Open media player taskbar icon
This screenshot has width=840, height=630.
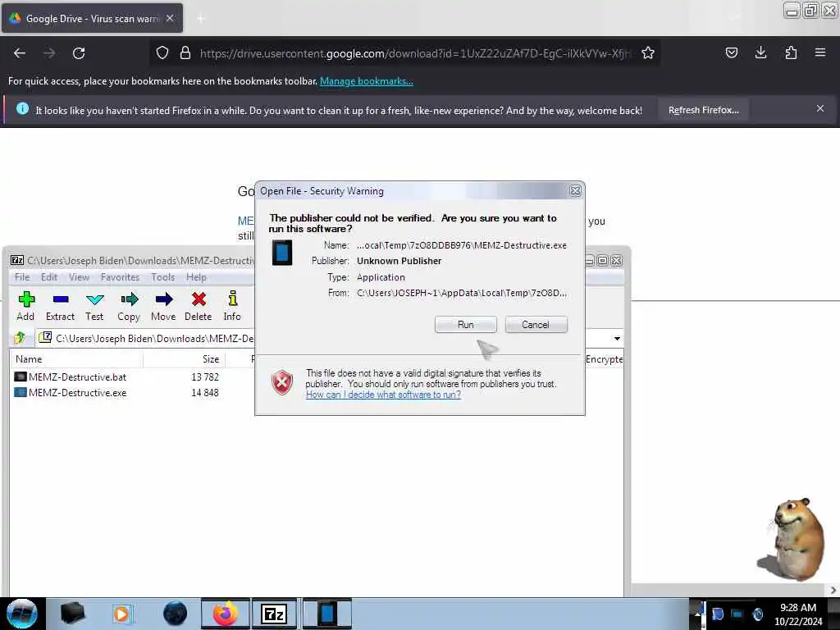pyautogui.click(x=122, y=614)
